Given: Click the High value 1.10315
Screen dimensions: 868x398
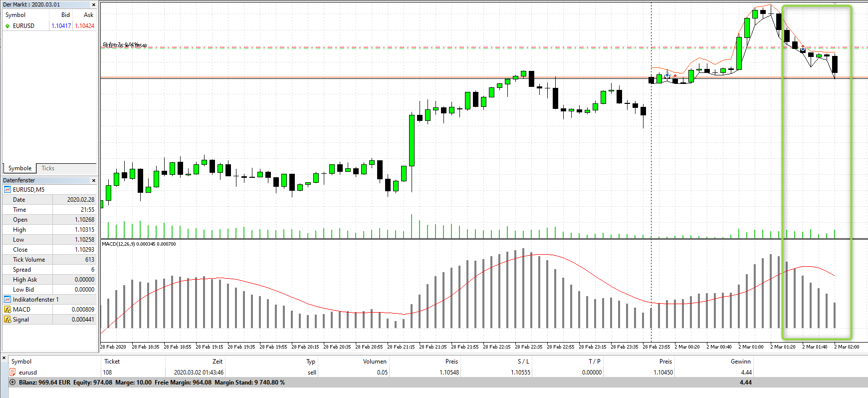Looking at the screenshot, I should coord(84,230).
